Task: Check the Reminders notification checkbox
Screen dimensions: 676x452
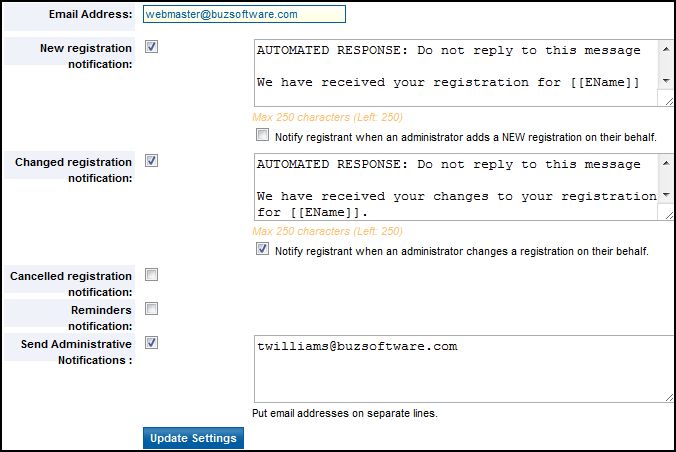Action: click(151, 308)
